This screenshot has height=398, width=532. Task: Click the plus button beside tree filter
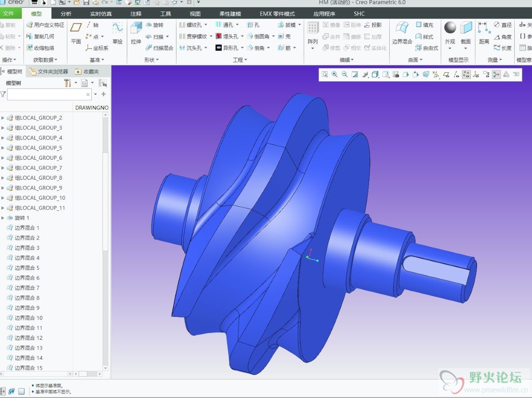[x=104, y=94]
